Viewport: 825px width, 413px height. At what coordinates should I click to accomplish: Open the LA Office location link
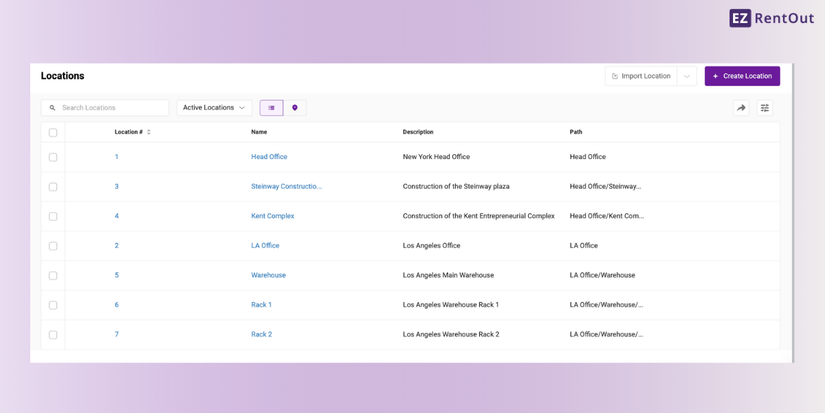coord(265,246)
